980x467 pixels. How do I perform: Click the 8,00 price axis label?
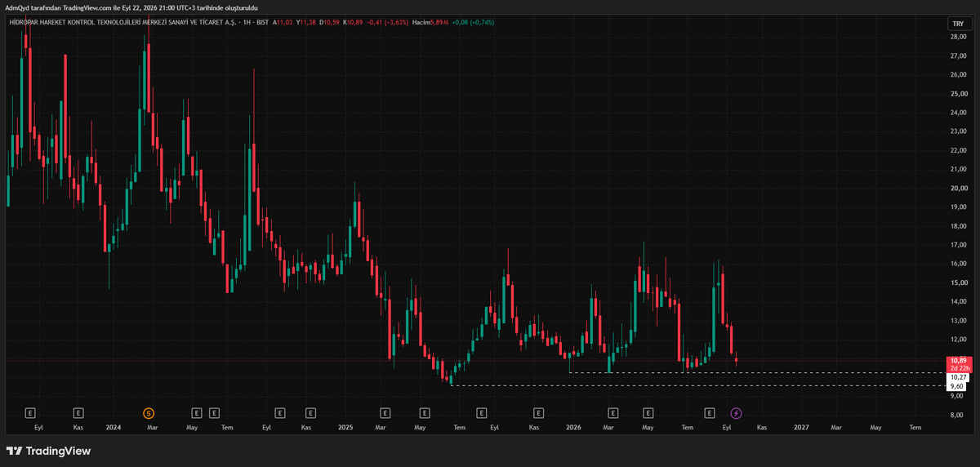click(958, 415)
